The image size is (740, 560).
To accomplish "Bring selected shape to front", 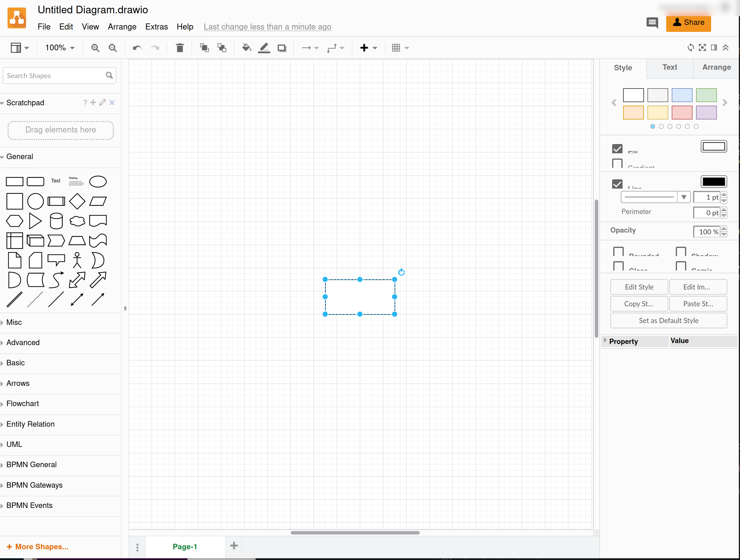I will pyautogui.click(x=205, y=48).
